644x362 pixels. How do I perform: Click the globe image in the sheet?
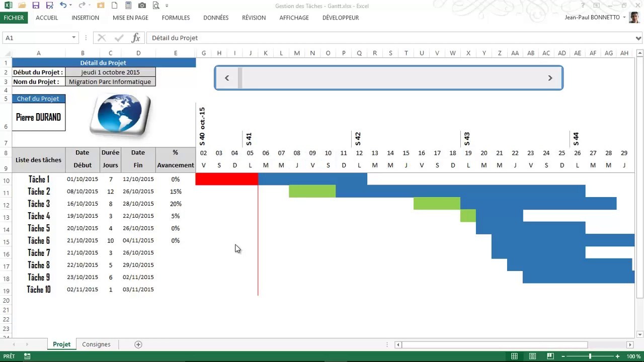click(120, 115)
